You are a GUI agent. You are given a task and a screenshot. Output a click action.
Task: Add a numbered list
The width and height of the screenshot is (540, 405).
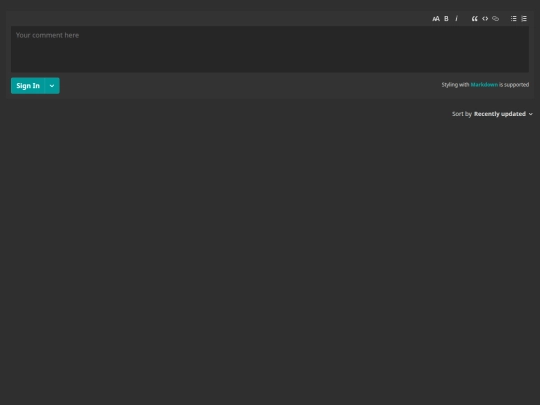pyautogui.click(x=524, y=19)
